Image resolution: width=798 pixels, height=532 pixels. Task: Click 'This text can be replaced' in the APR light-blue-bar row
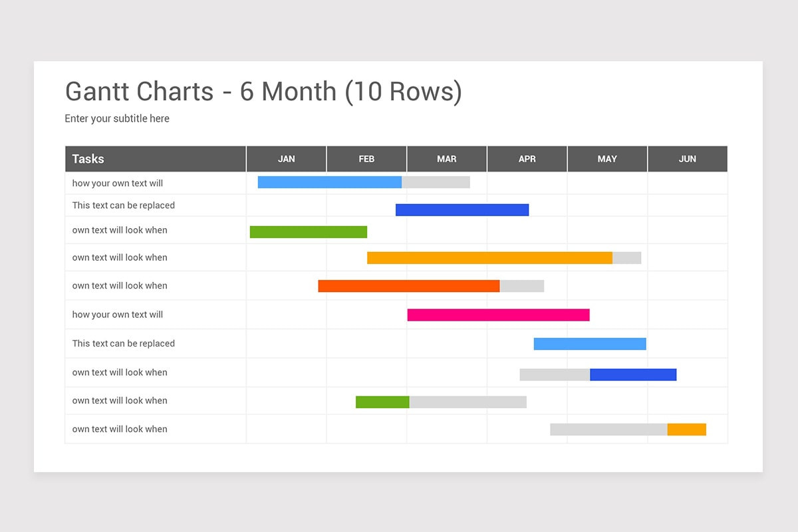(124, 344)
